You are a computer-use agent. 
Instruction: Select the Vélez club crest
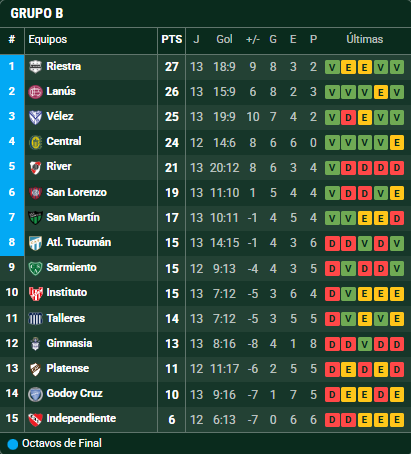click(x=35, y=117)
